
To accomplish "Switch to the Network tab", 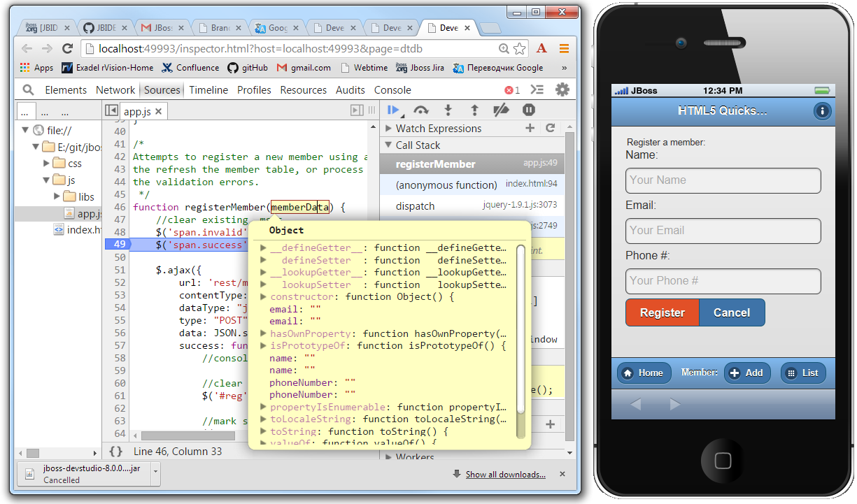I will (x=115, y=89).
